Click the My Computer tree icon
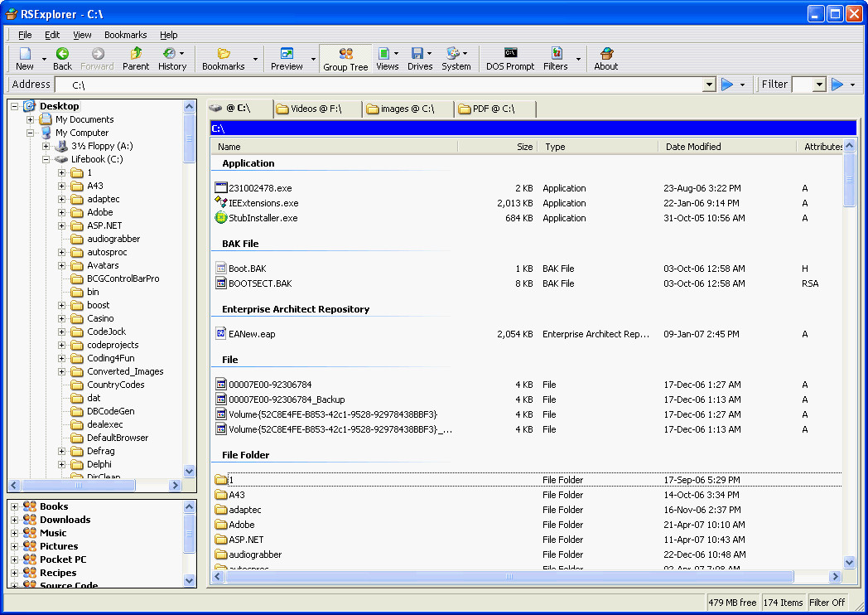 [x=46, y=133]
